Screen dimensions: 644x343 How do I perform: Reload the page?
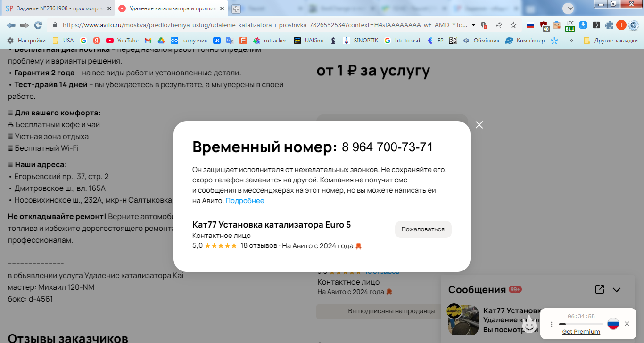pyautogui.click(x=38, y=25)
